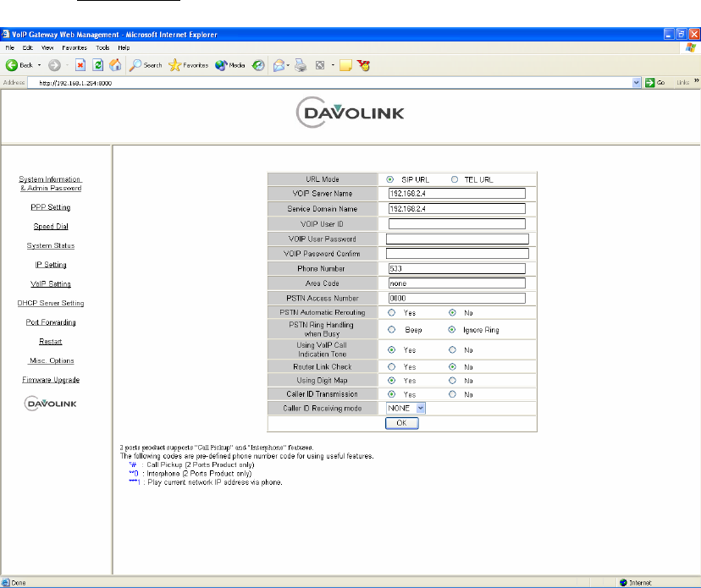Click the IE page icon in title bar
701x588 pixels.
(5, 34)
